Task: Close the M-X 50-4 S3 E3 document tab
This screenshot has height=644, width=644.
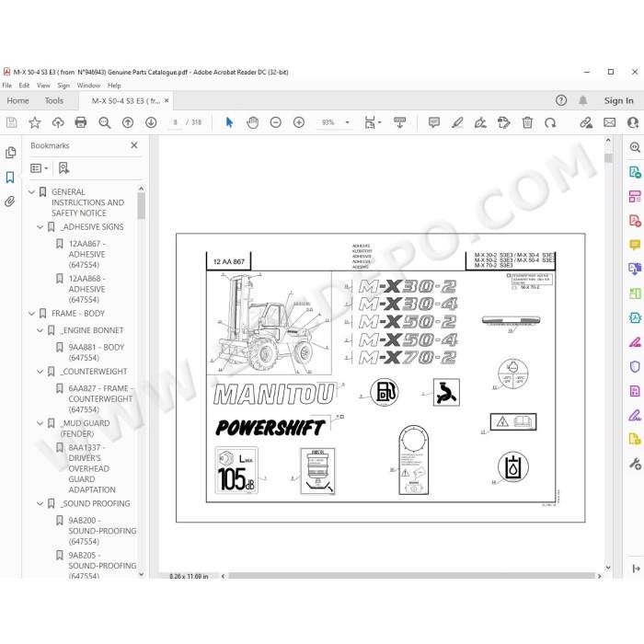Action: (x=167, y=100)
